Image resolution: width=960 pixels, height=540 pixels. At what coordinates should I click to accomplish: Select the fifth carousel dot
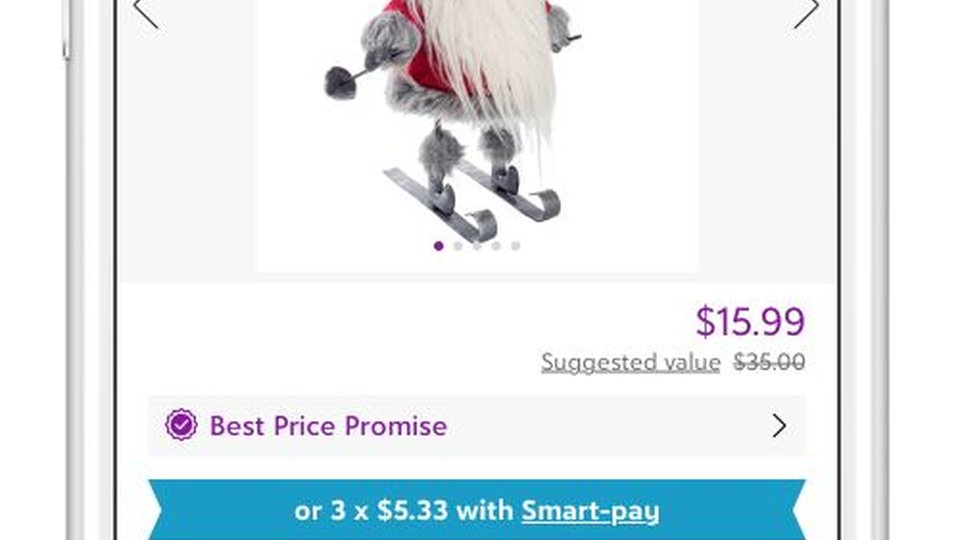click(x=516, y=246)
